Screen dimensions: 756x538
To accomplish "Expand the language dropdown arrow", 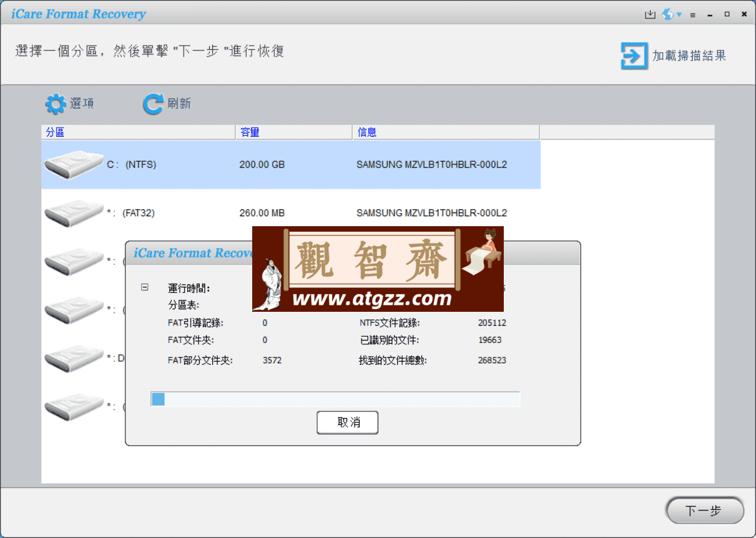I will pos(679,14).
